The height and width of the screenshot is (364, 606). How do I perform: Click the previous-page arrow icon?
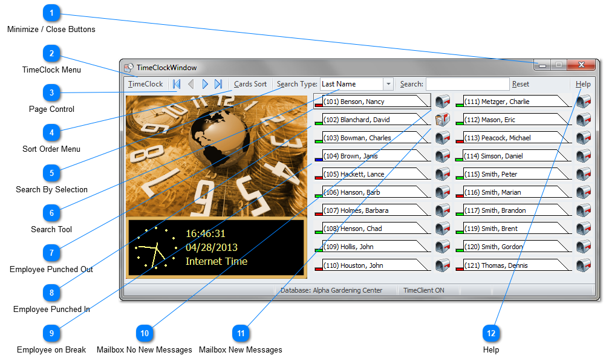click(x=191, y=84)
